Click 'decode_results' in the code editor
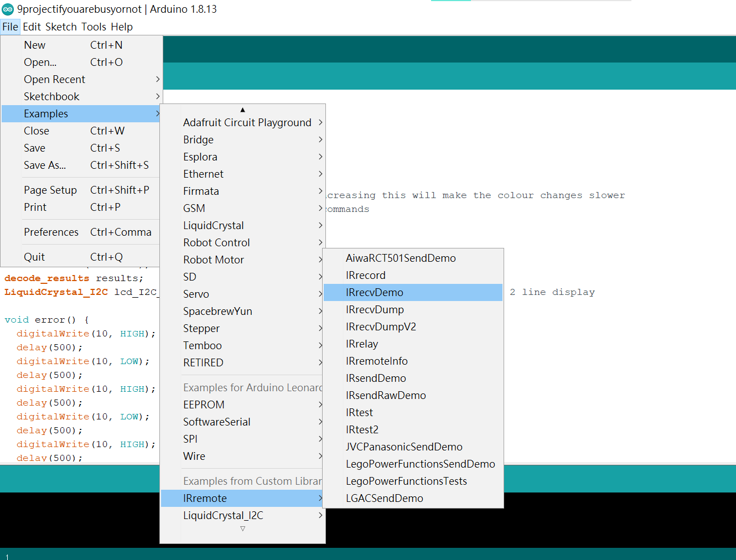736x560 pixels. pos(46,278)
